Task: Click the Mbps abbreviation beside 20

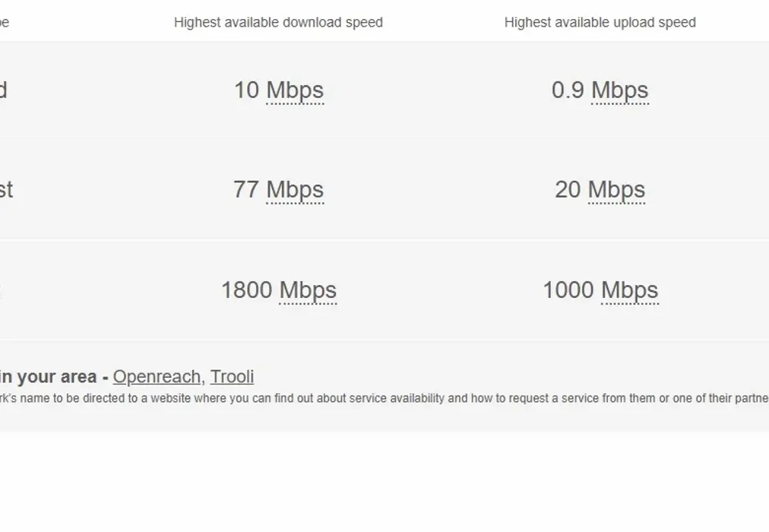Action: click(616, 190)
